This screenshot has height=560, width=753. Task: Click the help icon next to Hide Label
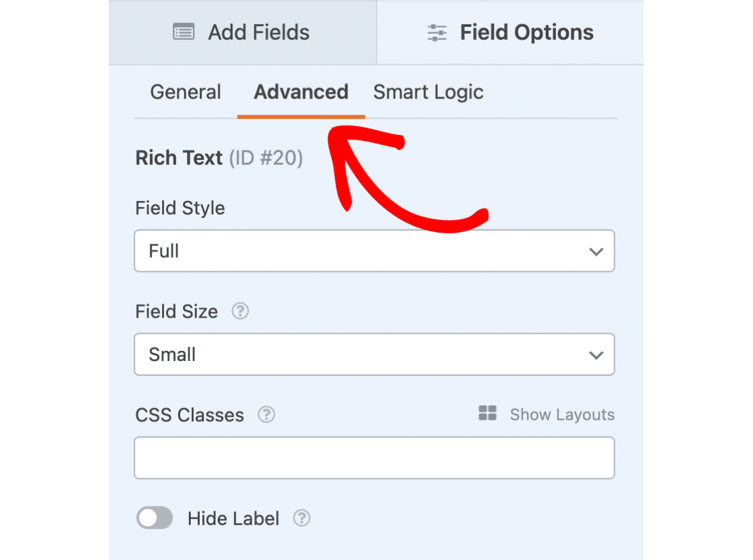(x=302, y=518)
